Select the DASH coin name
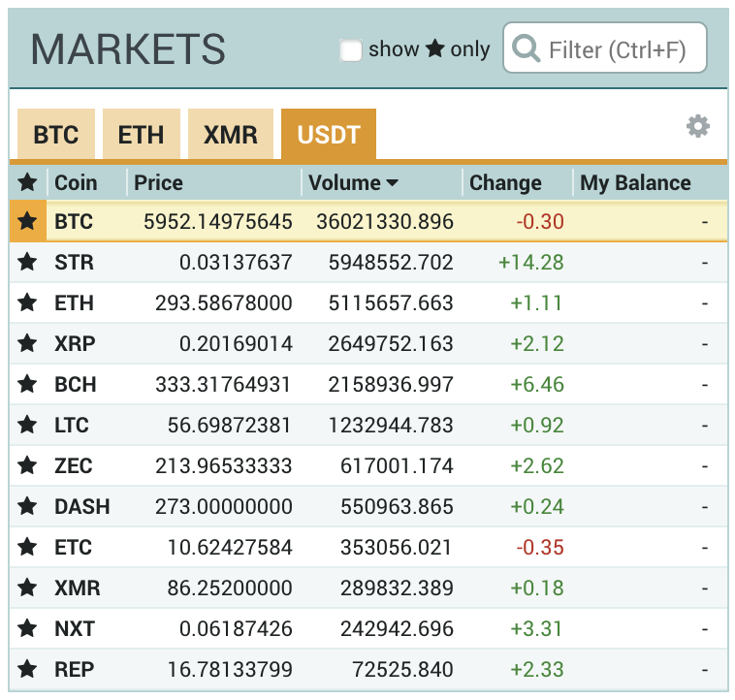Image resolution: width=735 pixels, height=700 pixels. click(x=82, y=506)
